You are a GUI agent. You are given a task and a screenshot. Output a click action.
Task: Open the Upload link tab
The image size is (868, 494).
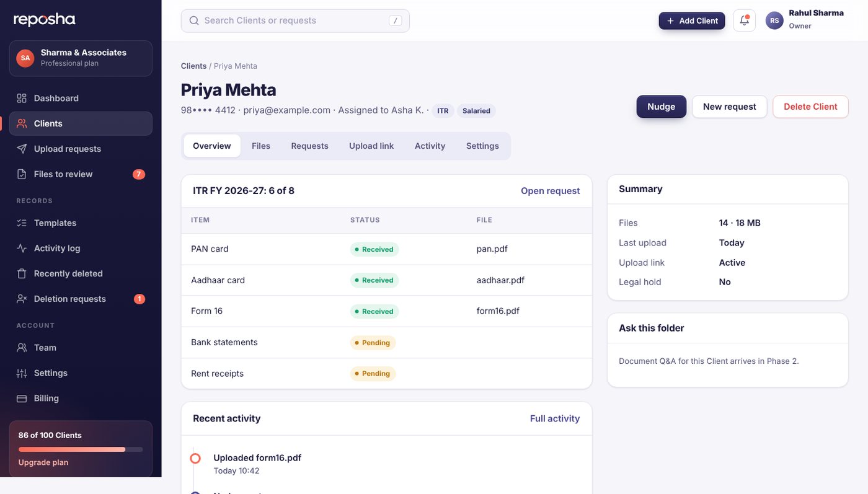[371, 146]
